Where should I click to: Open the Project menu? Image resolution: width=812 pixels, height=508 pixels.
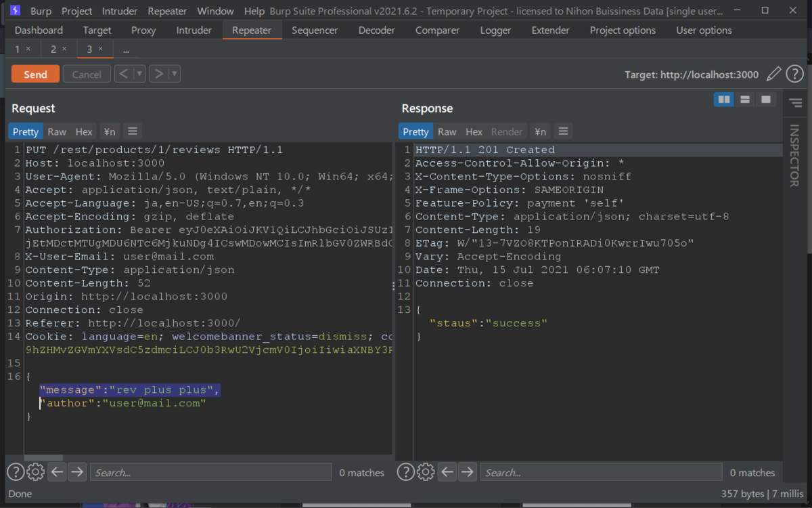pyautogui.click(x=76, y=11)
